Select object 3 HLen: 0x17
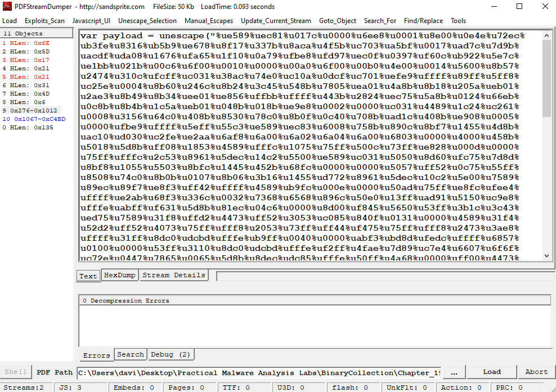This screenshot has height=392, width=556. point(26,60)
